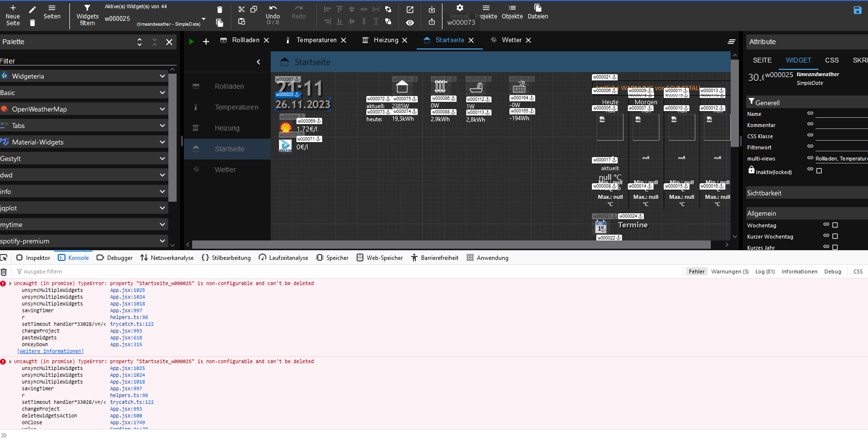Image resolution: width=868 pixels, height=447 pixels.
Task: Click the paste widgets icon
Action: 242,21
